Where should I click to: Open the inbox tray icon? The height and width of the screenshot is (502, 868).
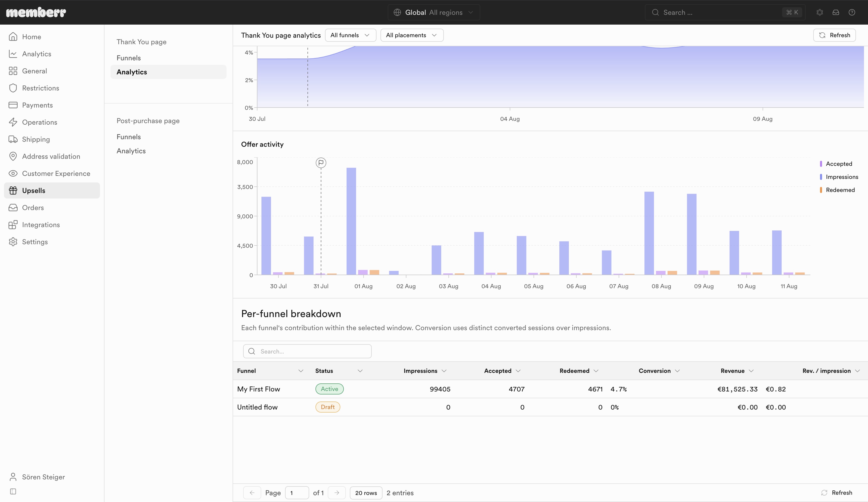tap(836, 12)
